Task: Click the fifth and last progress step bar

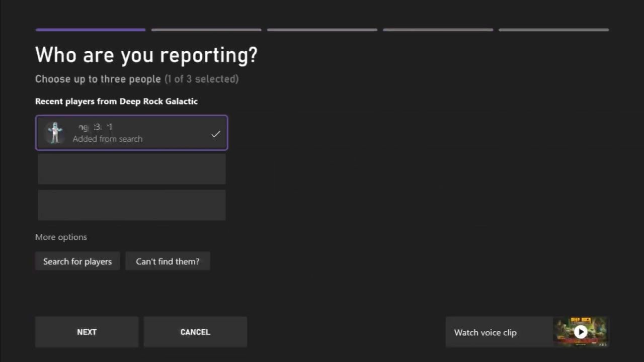Action: click(x=553, y=30)
